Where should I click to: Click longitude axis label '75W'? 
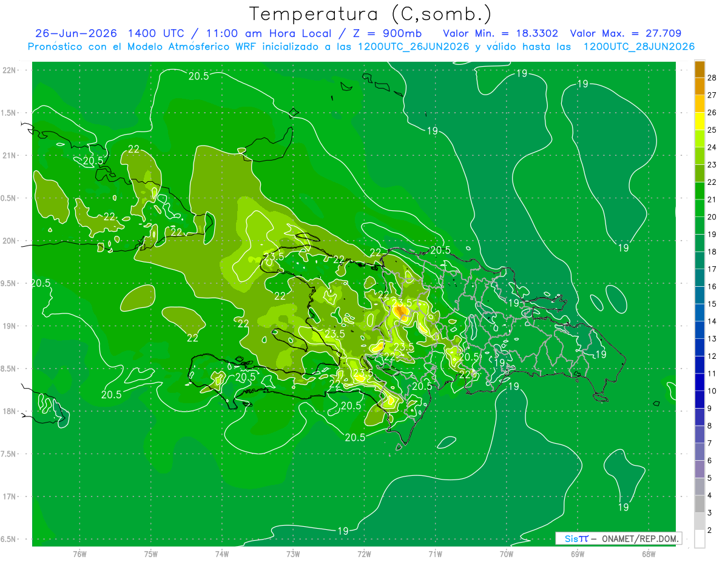click(151, 554)
